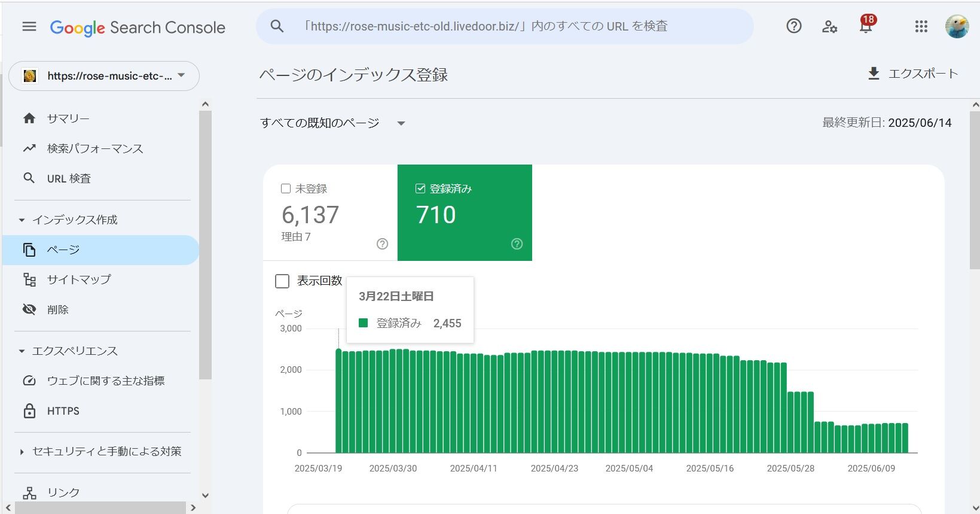The height and width of the screenshot is (514, 980).
Task: Click the HTTPS lock icon
Action: (29, 411)
